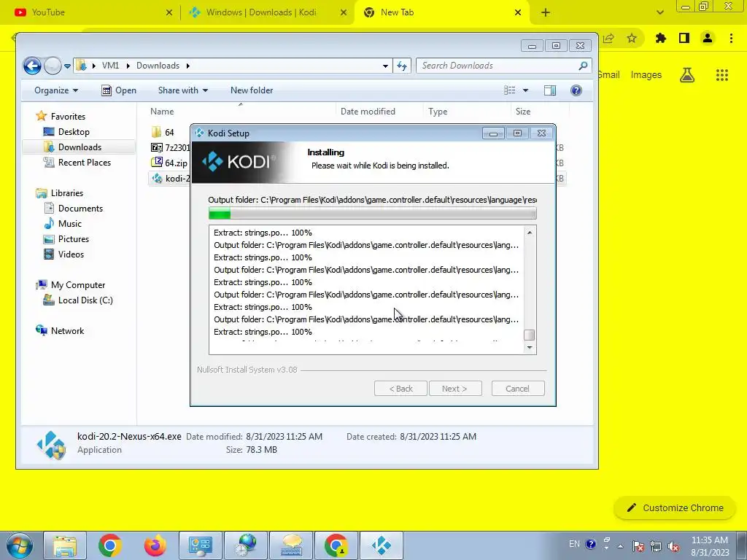747x560 pixels.
Task: Click VM1 in the address breadcrumb
Action: (110, 66)
